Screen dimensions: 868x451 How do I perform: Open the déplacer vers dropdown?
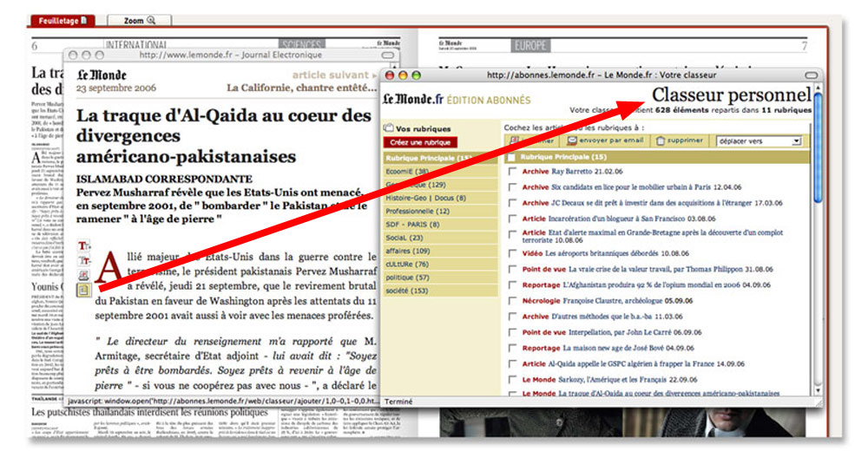point(759,141)
